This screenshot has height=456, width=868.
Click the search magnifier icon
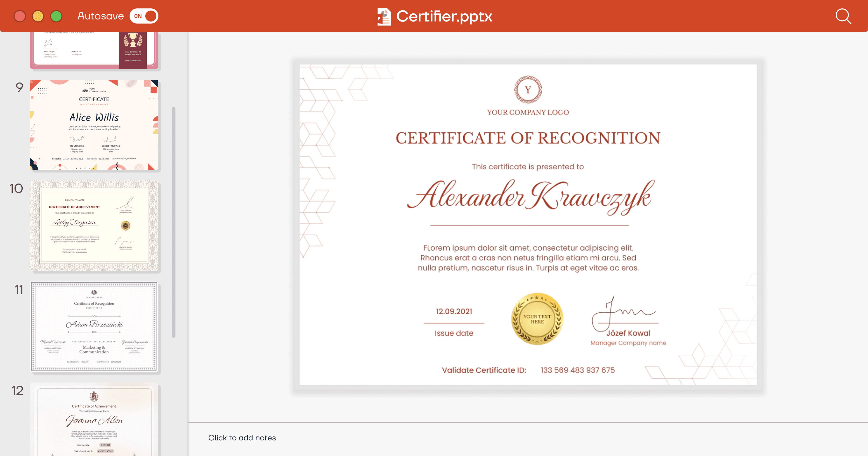tap(843, 16)
